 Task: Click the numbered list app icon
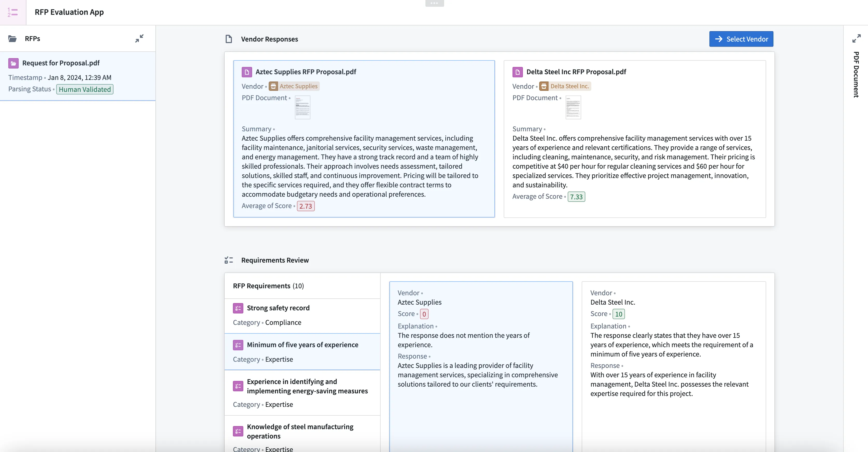coord(13,12)
